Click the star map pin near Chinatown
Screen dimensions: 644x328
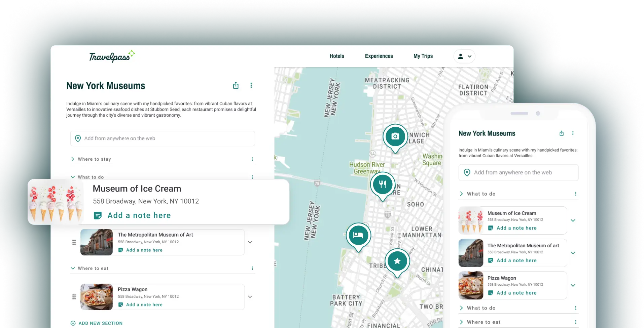click(x=397, y=260)
